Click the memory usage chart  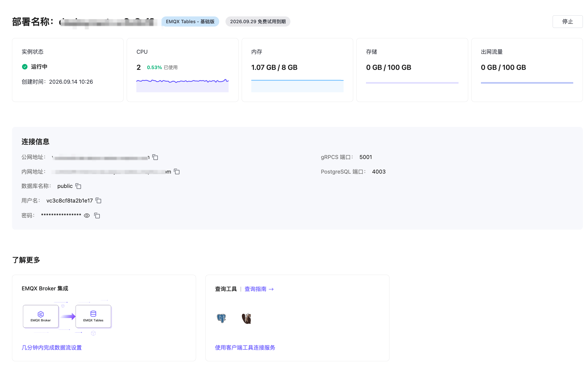click(297, 86)
